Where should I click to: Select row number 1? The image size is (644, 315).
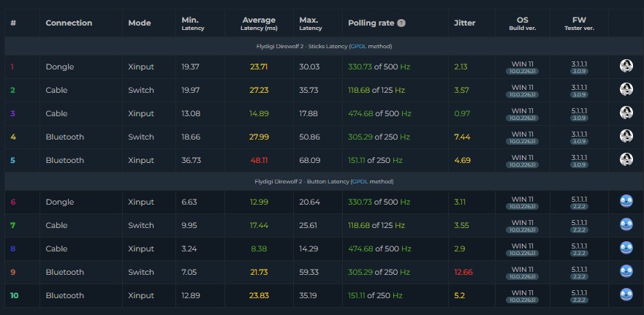point(12,67)
